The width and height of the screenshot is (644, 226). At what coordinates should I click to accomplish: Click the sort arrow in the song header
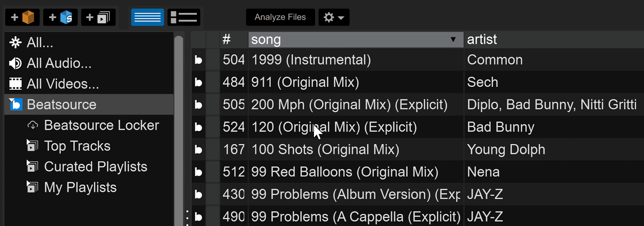(453, 39)
